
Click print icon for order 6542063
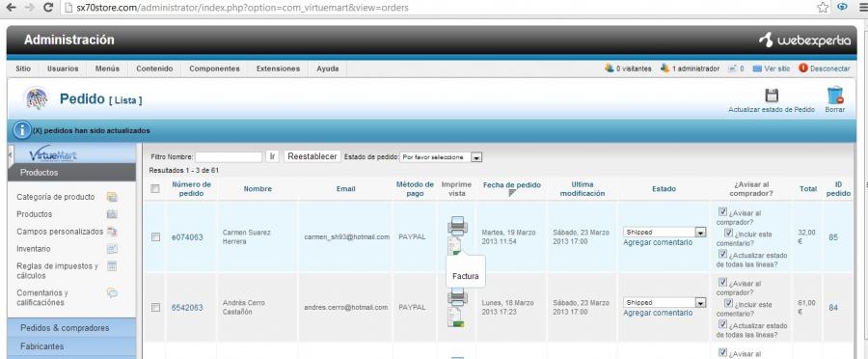pos(457,296)
